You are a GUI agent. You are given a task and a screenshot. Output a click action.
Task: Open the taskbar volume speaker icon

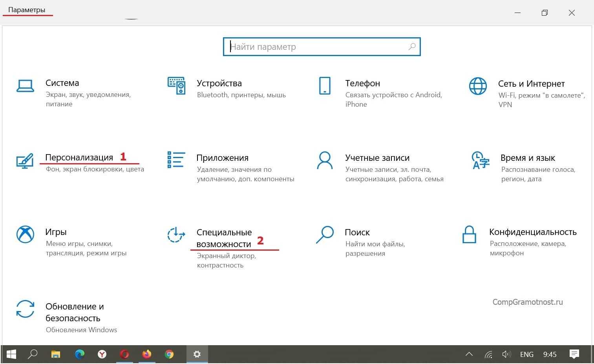click(506, 354)
